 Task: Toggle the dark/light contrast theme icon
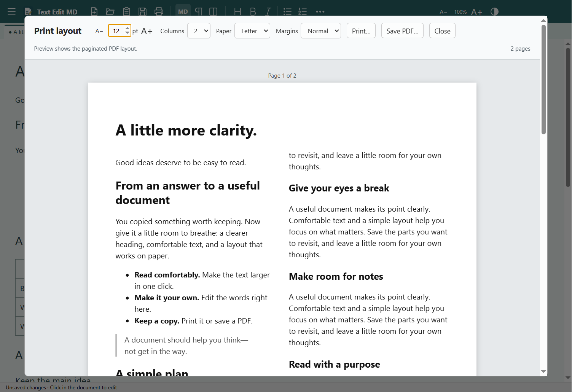tap(494, 12)
